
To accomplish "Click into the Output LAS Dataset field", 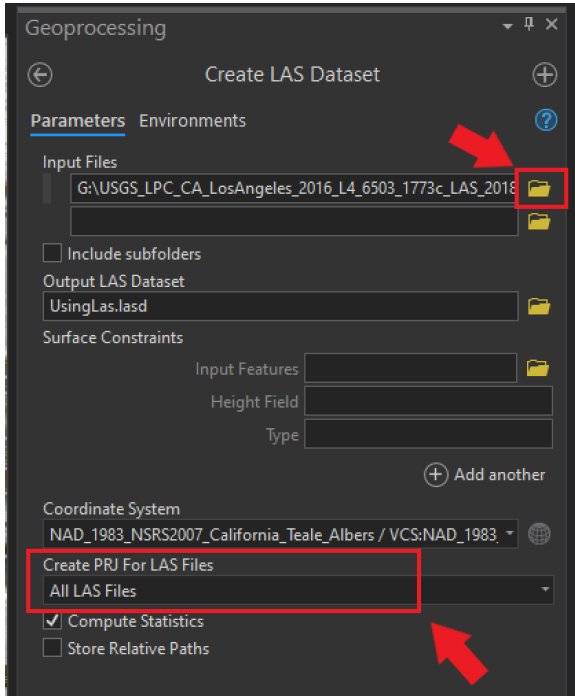I will [x=280, y=306].
